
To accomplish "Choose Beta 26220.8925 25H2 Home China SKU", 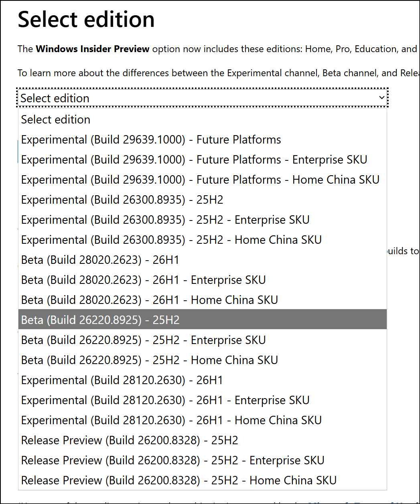I will (203, 360).
